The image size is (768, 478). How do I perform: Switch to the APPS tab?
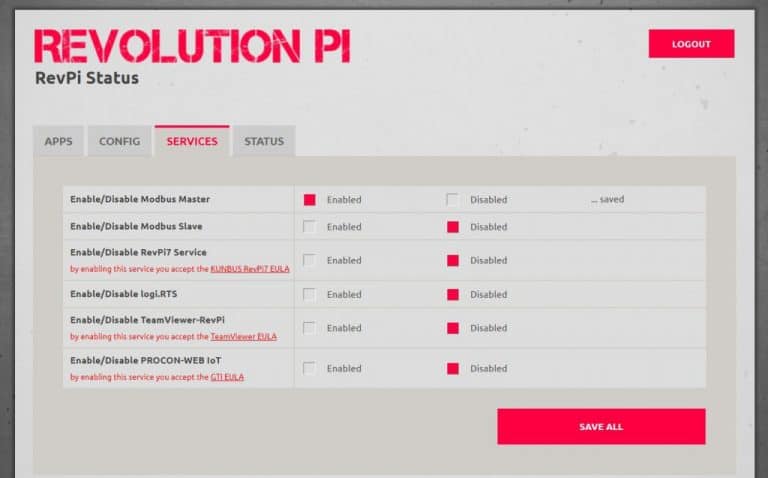pyautogui.click(x=59, y=142)
